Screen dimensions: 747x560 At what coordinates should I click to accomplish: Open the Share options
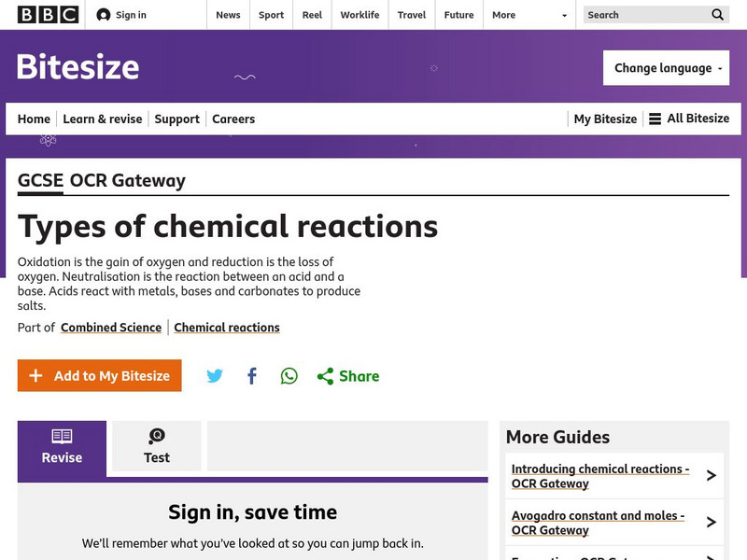click(x=347, y=375)
